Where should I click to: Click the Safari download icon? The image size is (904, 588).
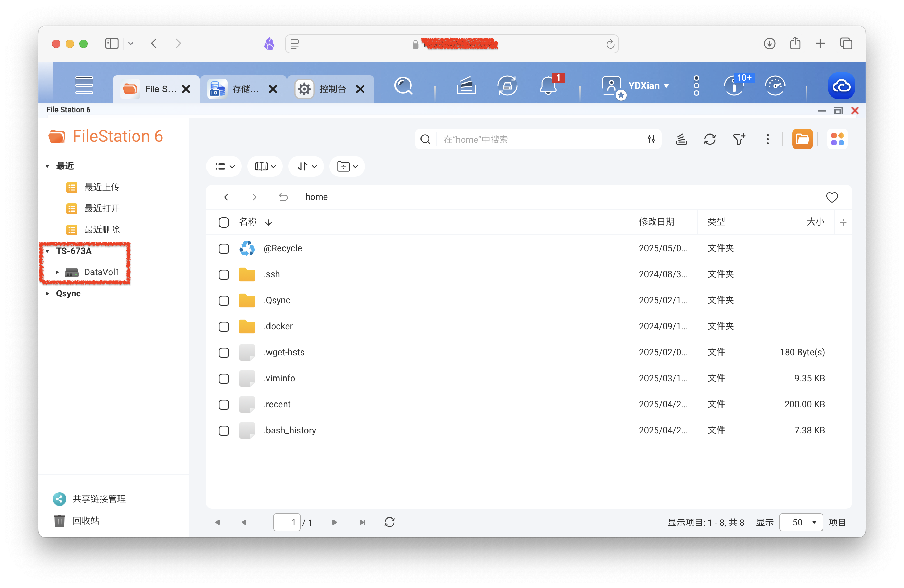coord(769,44)
